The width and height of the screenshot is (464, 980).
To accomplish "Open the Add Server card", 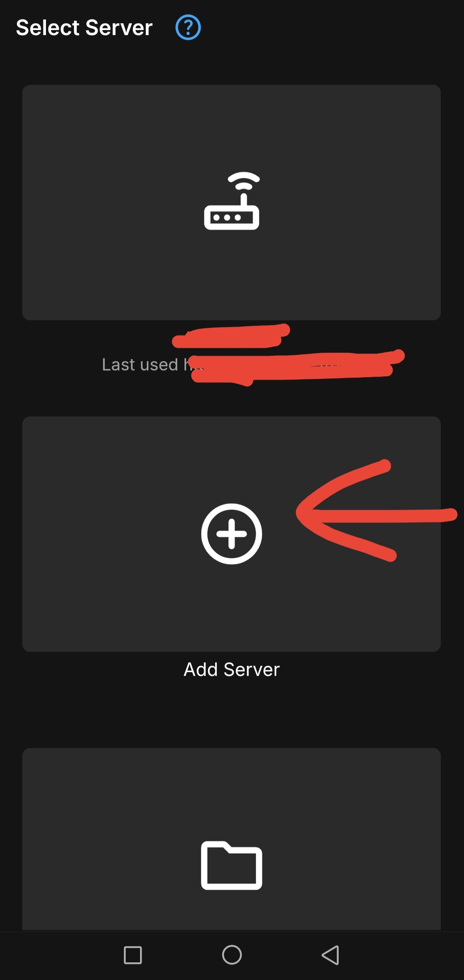I will coord(232,534).
